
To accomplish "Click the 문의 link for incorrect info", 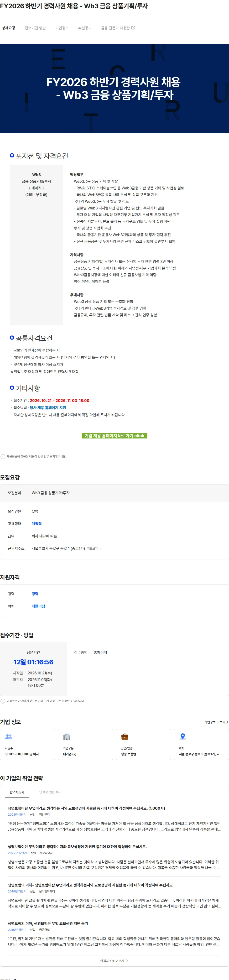I will click(52, 457).
